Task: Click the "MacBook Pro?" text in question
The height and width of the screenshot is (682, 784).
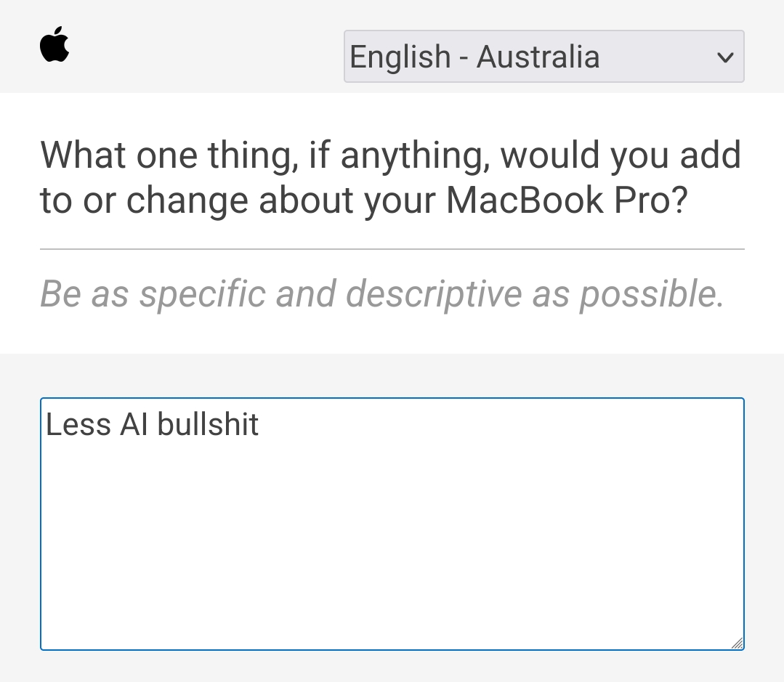Action: pyautogui.click(x=567, y=201)
